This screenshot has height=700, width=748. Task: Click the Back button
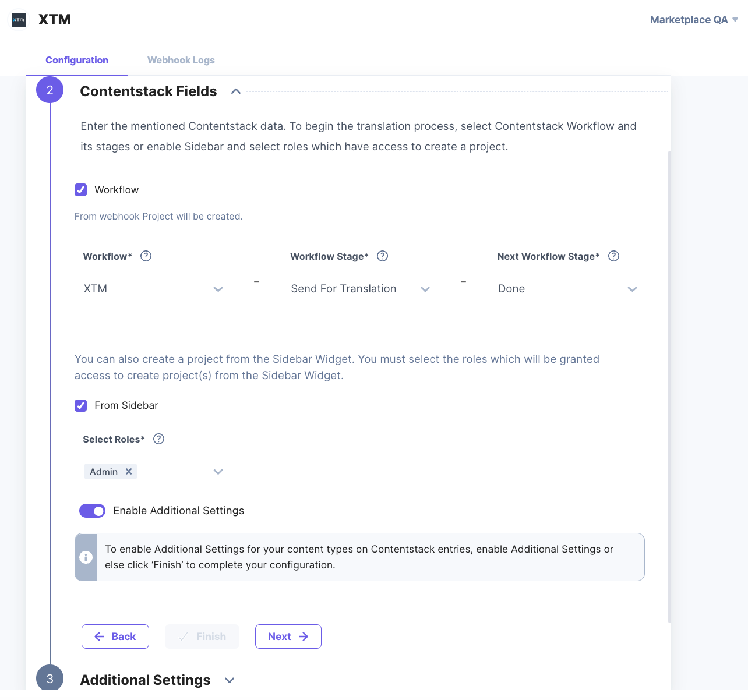[x=115, y=637]
